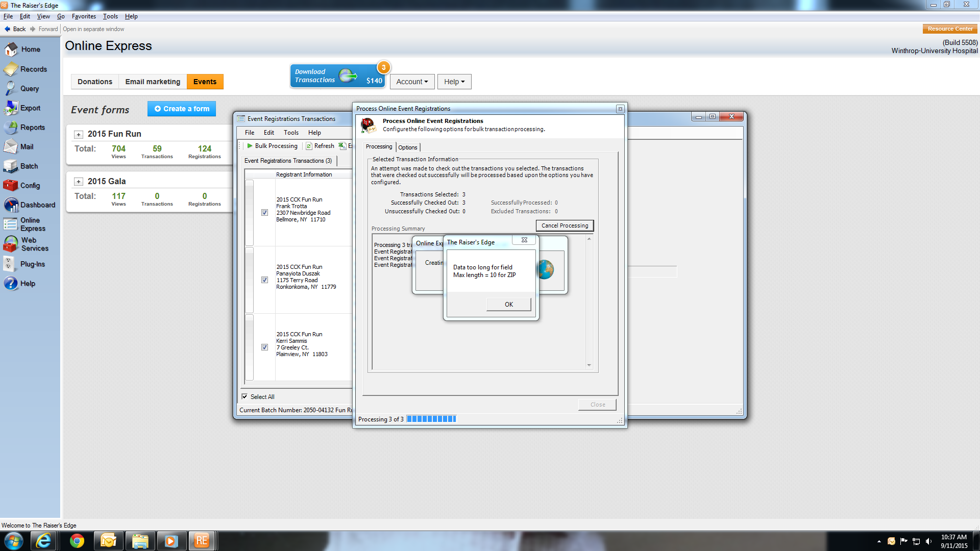Open the Reports sidebar icon

[x=11, y=127]
